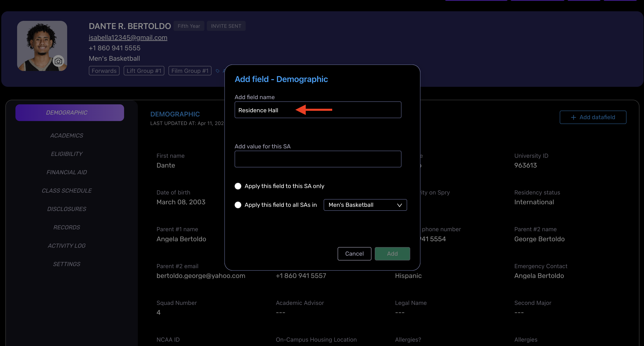Open the Records tab

pyautogui.click(x=67, y=227)
